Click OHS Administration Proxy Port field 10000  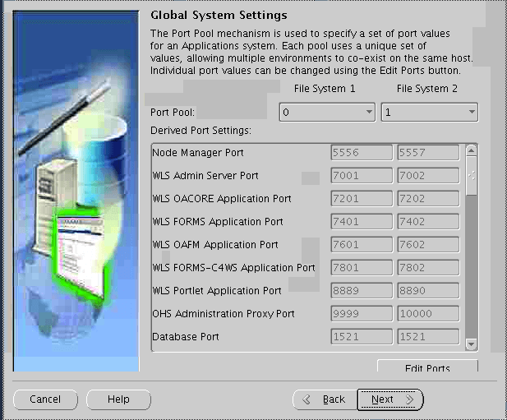pyautogui.click(x=427, y=314)
